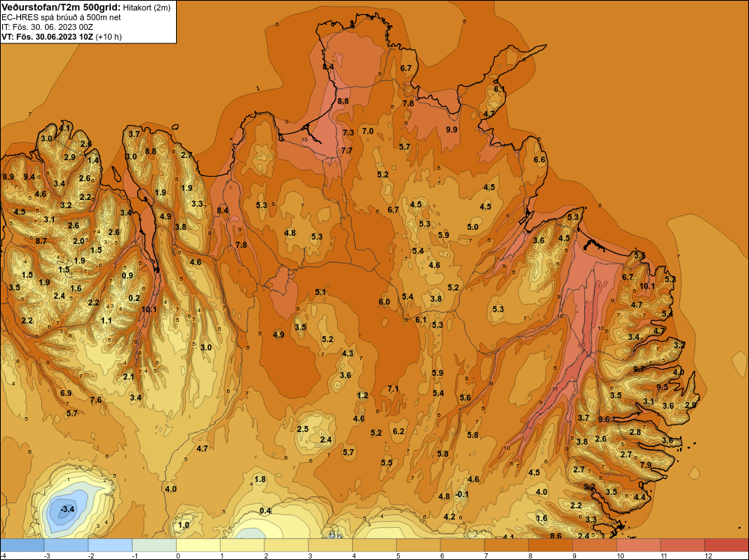Select the 0.2 temperature label
The height and width of the screenshot is (560, 749).
[134, 298]
